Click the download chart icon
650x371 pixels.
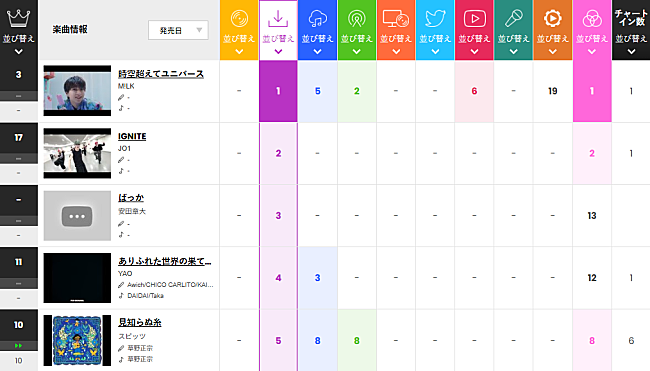click(x=278, y=19)
